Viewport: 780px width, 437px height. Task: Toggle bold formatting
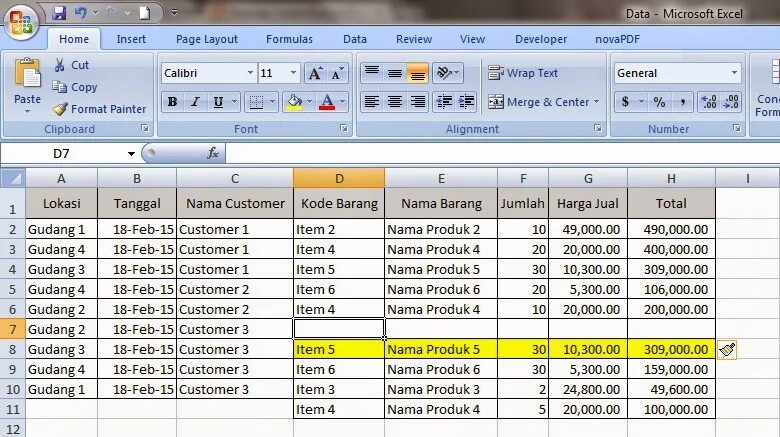(x=172, y=102)
